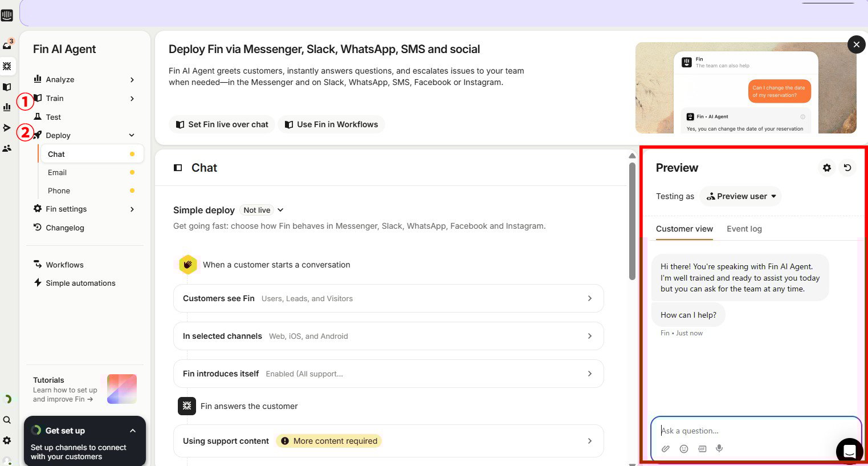Click the microphone icon in the preview composer

pyautogui.click(x=720, y=449)
